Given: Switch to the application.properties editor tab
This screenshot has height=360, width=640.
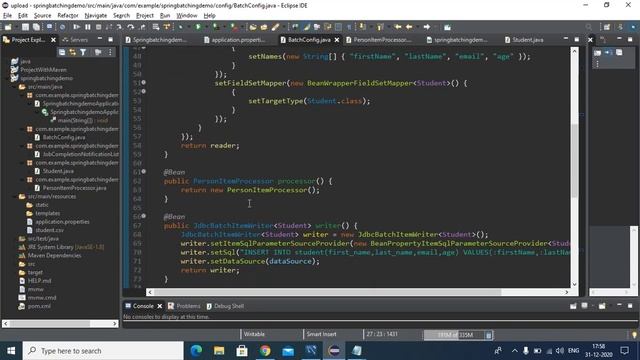Looking at the screenshot, I should [x=234, y=40].
